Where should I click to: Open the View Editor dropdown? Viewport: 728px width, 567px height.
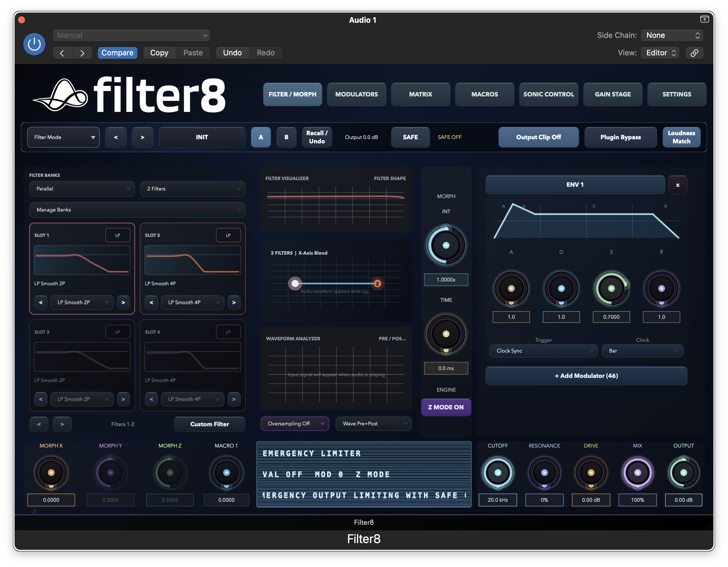[660, 53]
